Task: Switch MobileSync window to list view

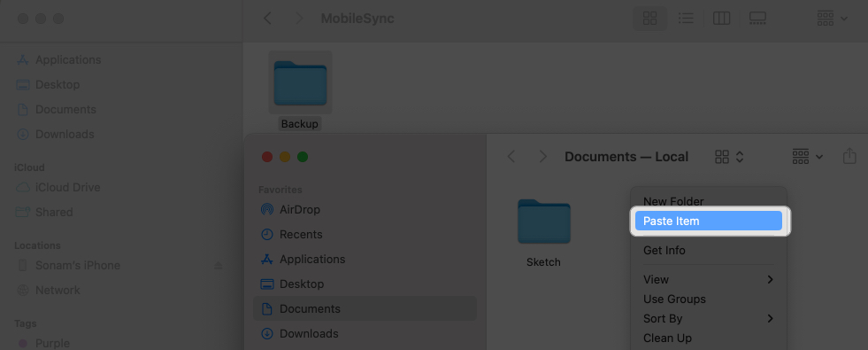Action: pyautogui.click(x=686, y=19)
